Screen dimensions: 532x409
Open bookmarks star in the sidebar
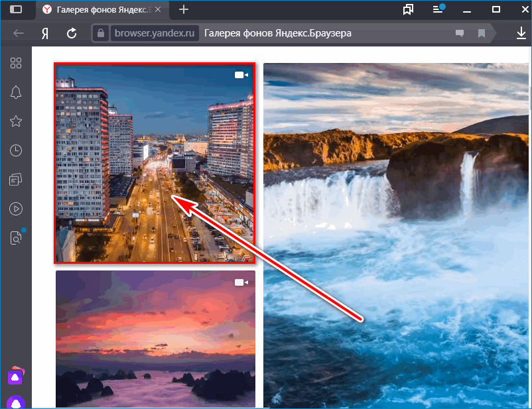coord(16,121)
